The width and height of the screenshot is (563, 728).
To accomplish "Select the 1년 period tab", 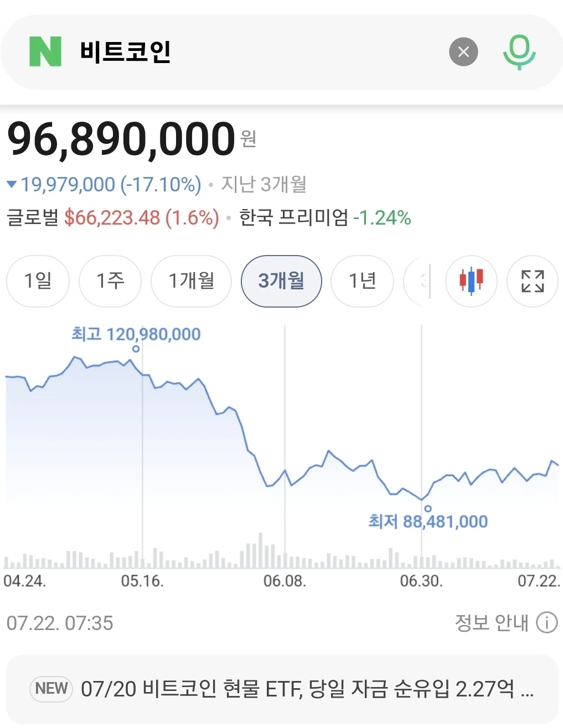I will click(x=363, y=281).
